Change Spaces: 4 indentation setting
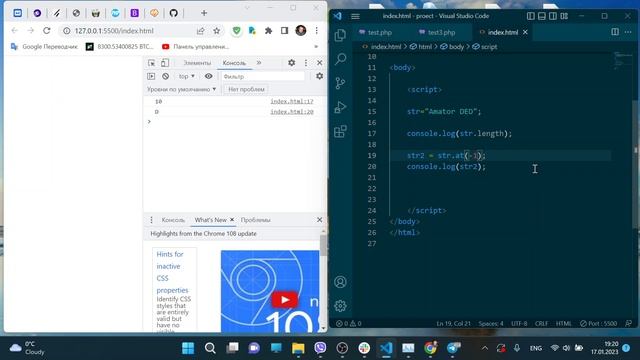This screenshot has height=360, width=640. point(491,323)
